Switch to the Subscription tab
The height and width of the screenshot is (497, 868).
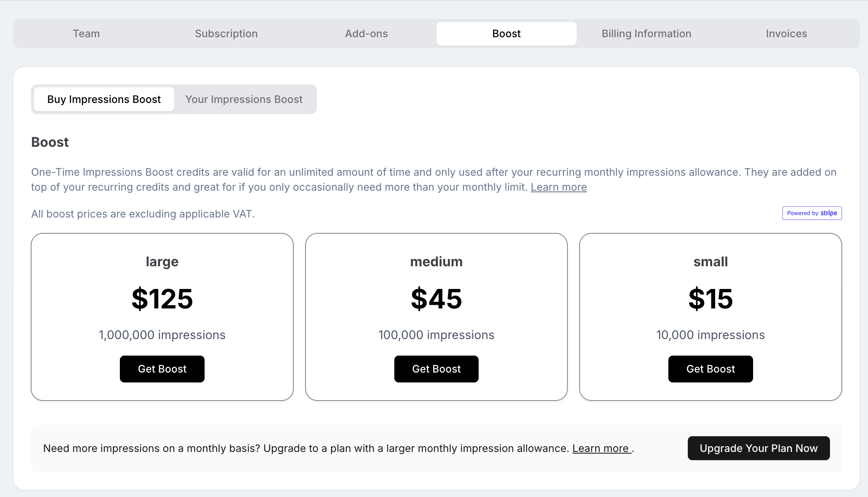pyautogui.click(x=226, y=33)
